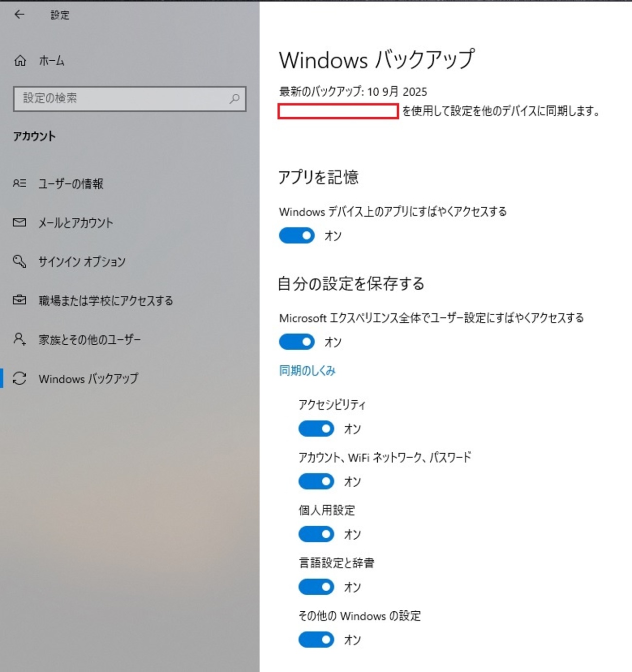The image size is (632, 672).
Task: Click the envelope icon for メールとアカウント
Action: 19,223
